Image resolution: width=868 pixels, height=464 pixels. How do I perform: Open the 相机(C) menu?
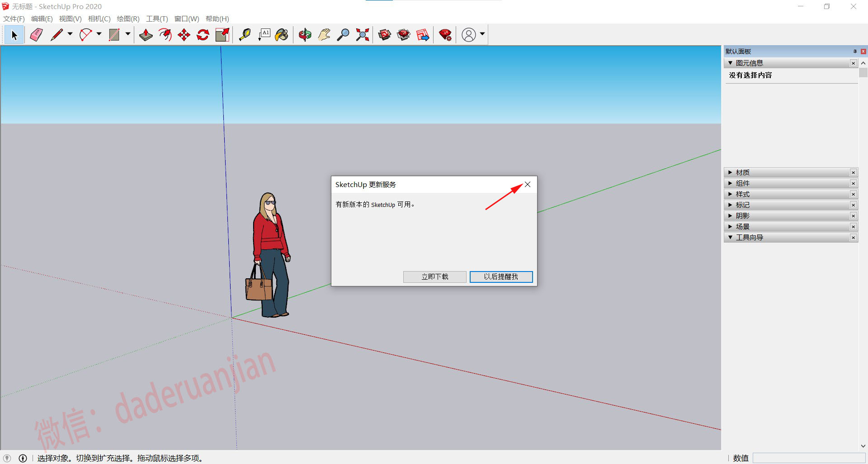[x=99, y=19]
